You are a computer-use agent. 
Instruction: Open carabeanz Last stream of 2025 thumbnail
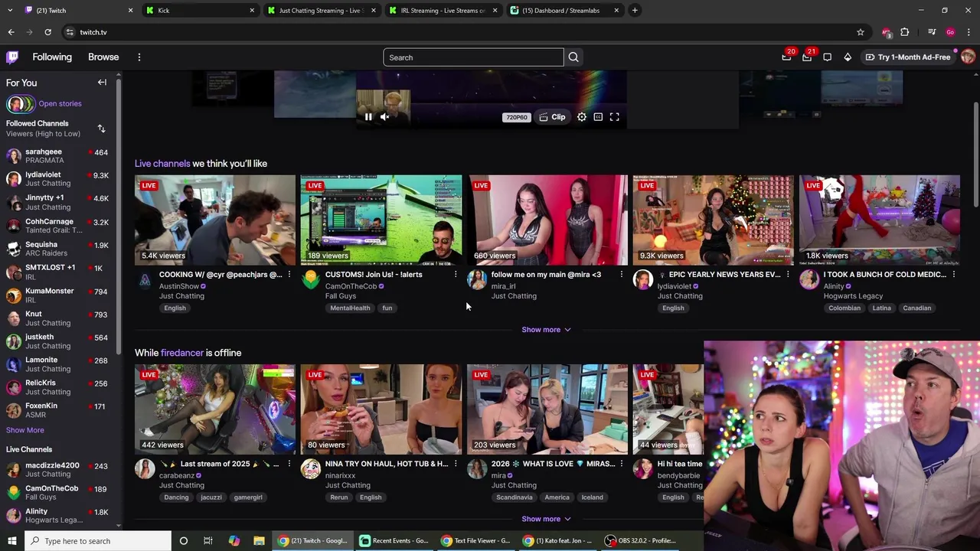[215, 409]
